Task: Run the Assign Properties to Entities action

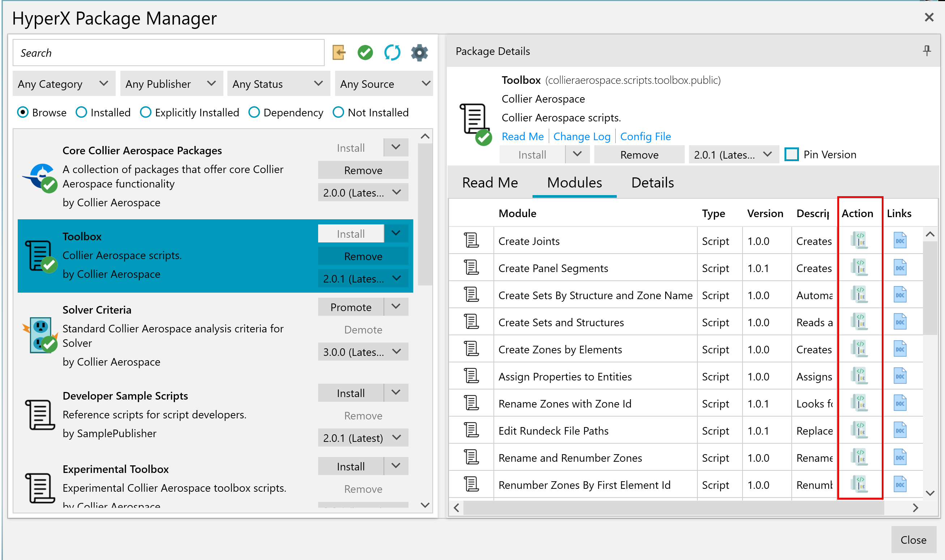Action: tap(860, 376)
